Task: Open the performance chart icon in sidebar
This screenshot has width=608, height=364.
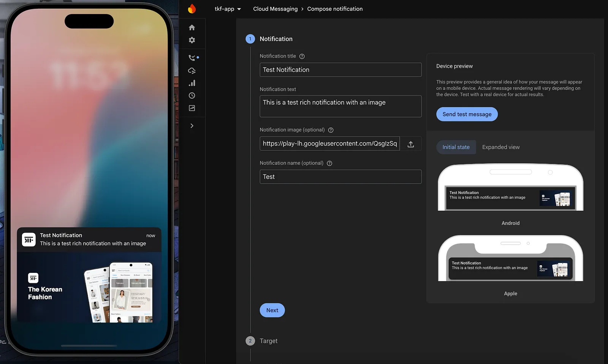Action: pos(192,108)
